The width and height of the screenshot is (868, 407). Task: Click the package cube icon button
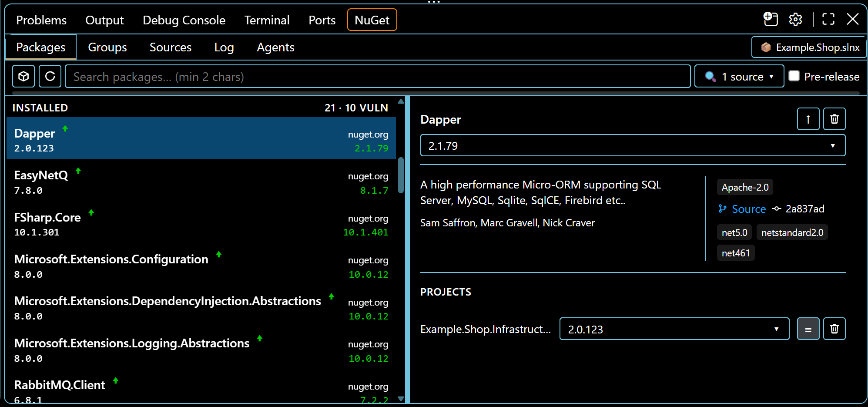click(x=23, y=76)
